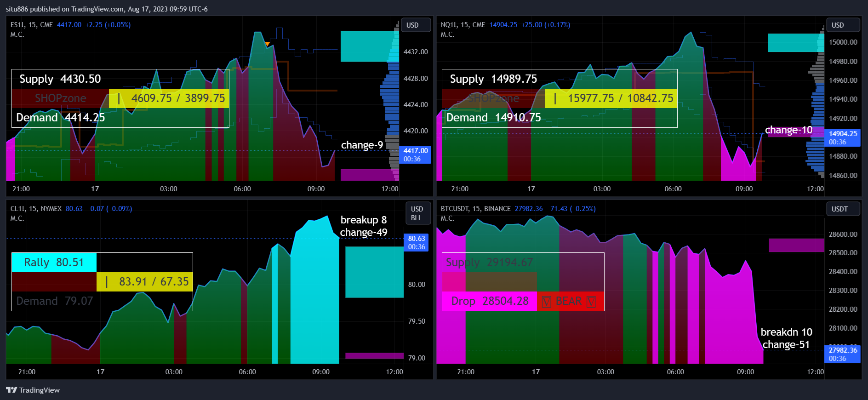Click the 06:00 time label on NQ1! axis

coord(673,189)
